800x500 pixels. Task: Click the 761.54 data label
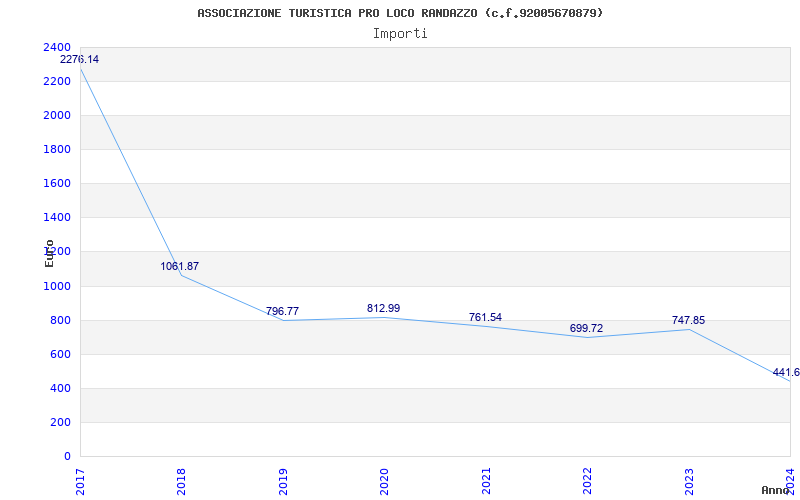click(485, 317)
